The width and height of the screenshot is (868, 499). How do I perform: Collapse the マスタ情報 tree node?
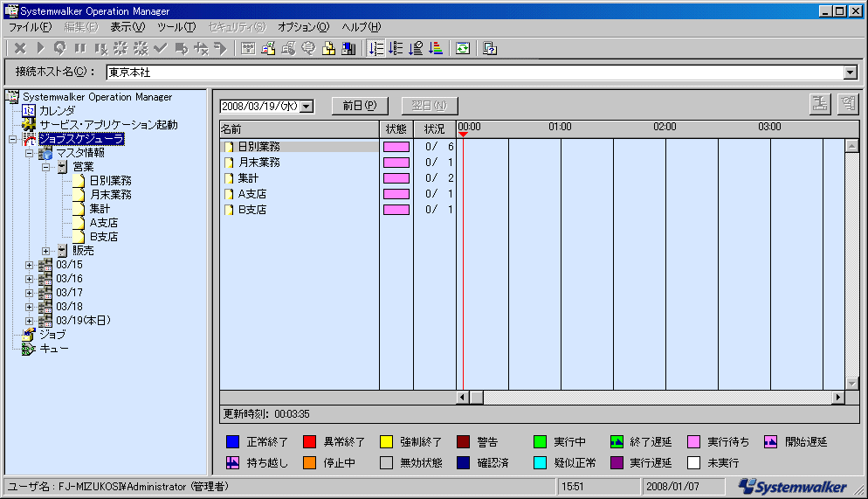pos(30,154)
